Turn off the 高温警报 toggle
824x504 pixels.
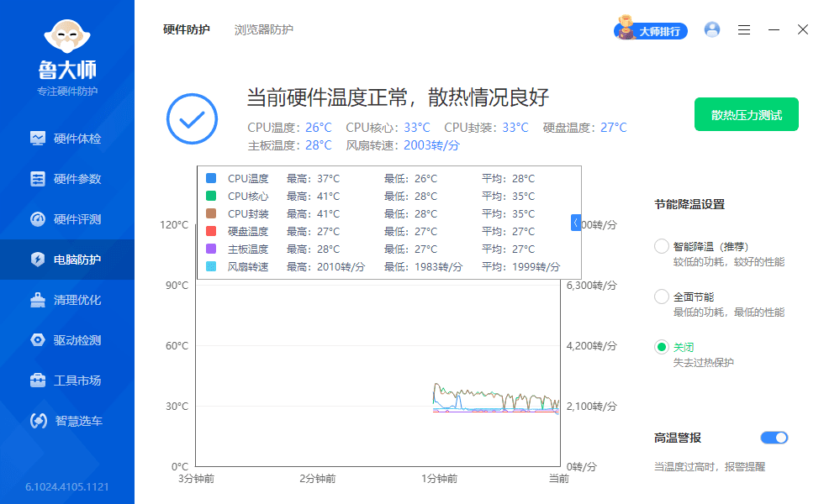tap(773, 438)
